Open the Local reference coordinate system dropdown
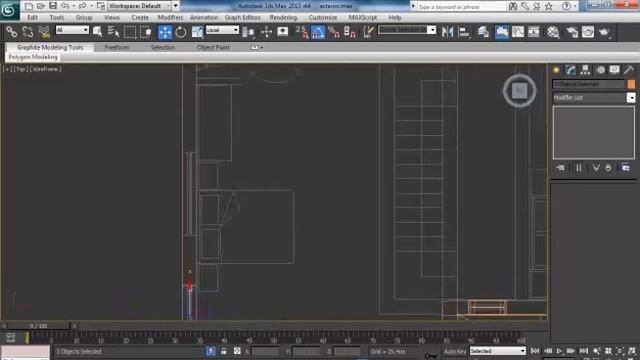 click(x=222, y=30)
